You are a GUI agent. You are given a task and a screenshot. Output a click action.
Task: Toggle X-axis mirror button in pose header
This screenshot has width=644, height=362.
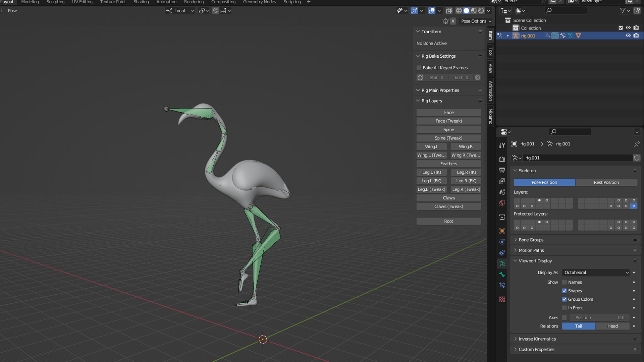(x=453, y=21)
